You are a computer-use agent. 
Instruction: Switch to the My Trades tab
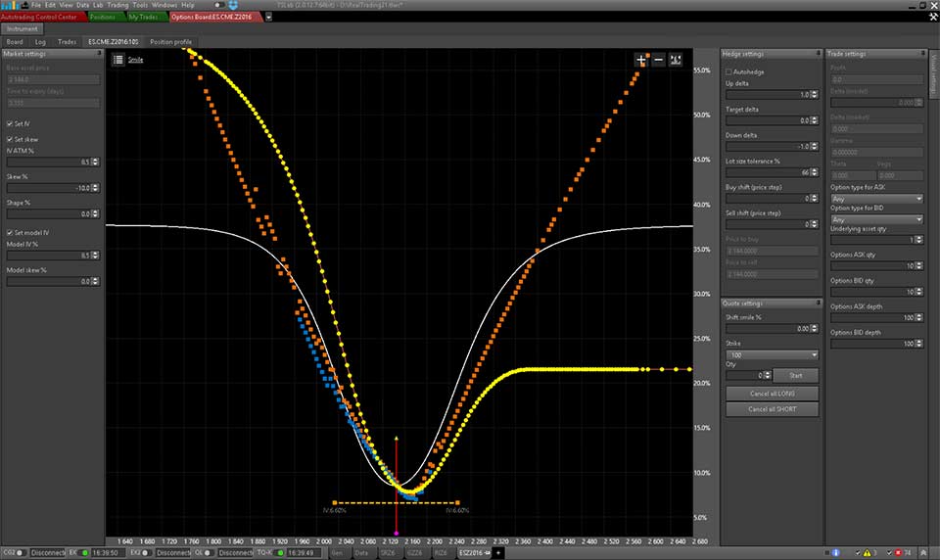(143, 17)
